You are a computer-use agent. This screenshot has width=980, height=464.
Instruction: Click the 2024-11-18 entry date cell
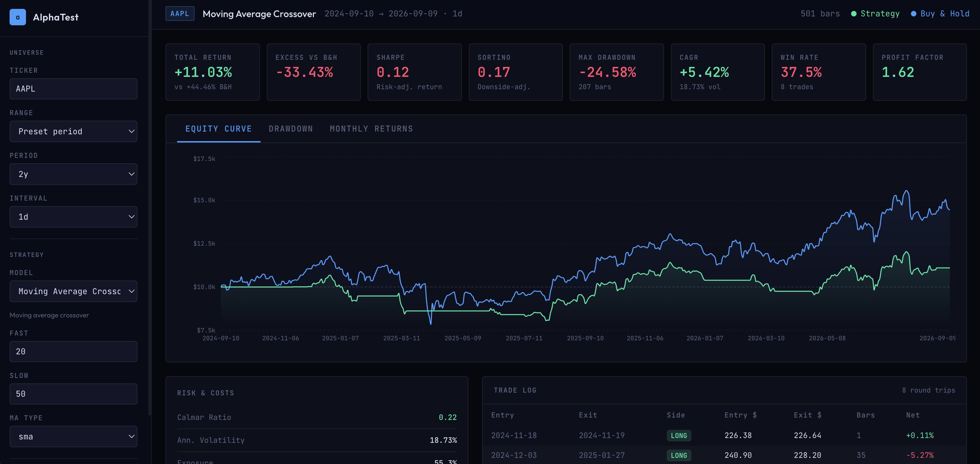(514, 436)
